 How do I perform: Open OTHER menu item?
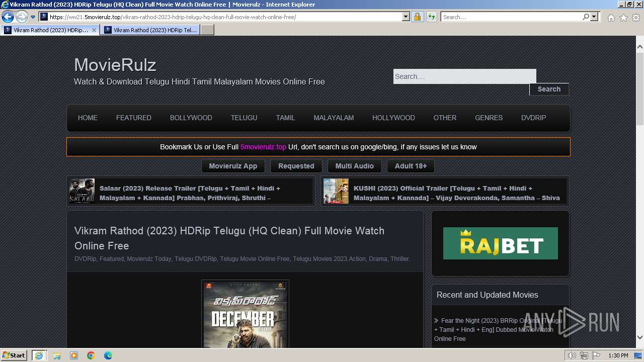click(445, 118)
